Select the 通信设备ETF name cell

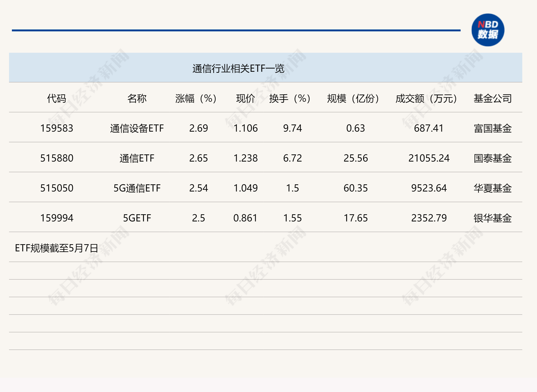(137, 128)
